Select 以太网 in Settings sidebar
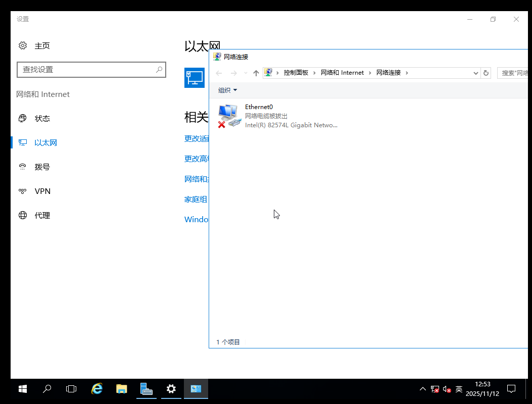The width and height of the screenshot is (532, 404). (x=45, y=142)
